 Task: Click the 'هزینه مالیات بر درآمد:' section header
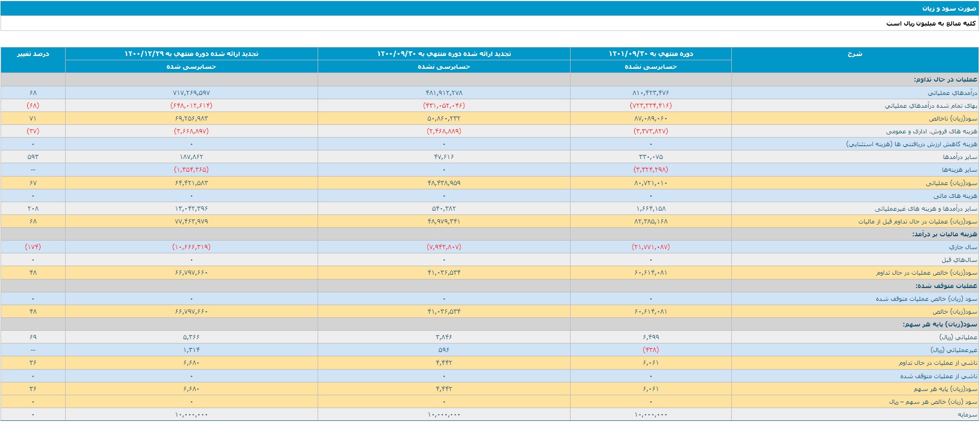click(944, 234)
